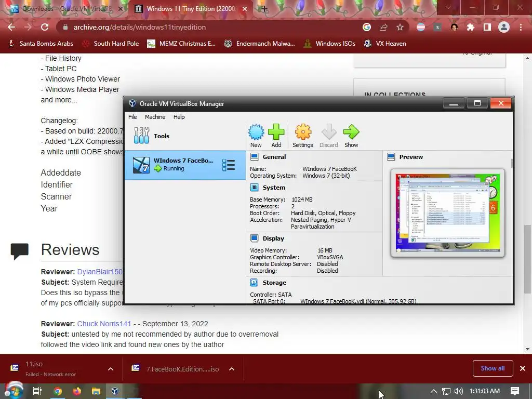Viewport: 532px width, 399px height.
Task: Click the volume speaker tray icon
Action: 458,391
